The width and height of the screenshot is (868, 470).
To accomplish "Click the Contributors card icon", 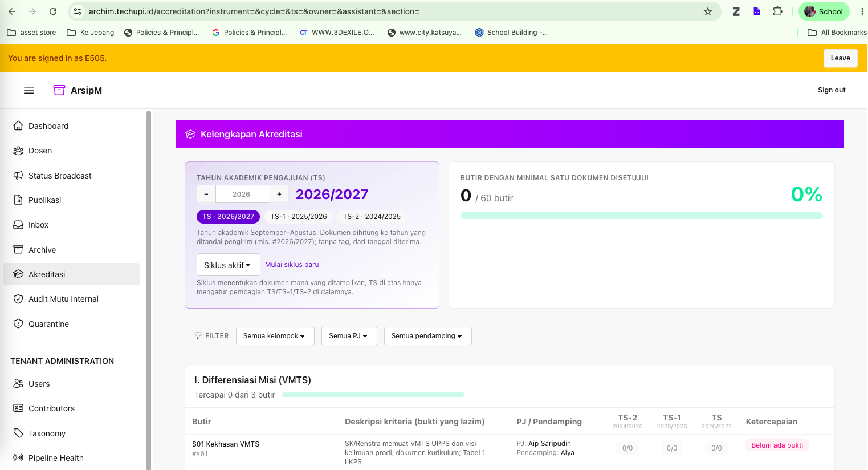I will (18, 408).
